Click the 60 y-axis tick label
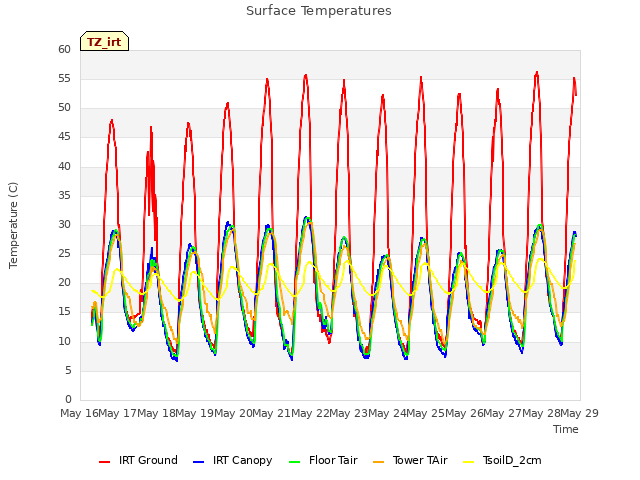The width and height of the screenshot is (640, 480). (64, 49)
